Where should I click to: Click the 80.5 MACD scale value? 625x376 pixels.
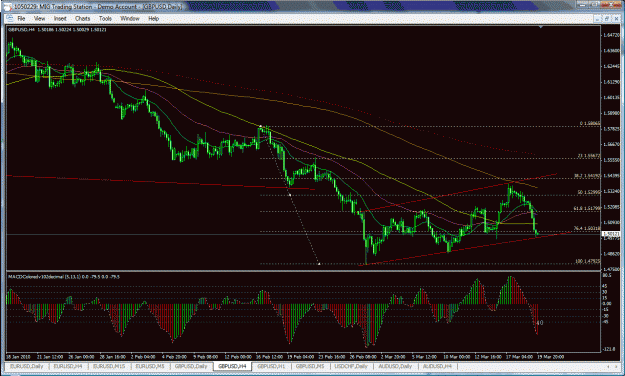click(607, 276)
